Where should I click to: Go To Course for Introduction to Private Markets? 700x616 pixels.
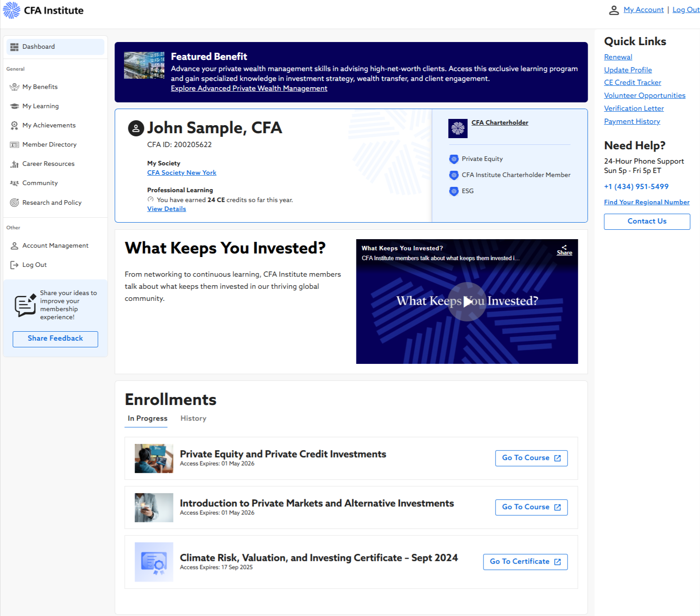531,507
